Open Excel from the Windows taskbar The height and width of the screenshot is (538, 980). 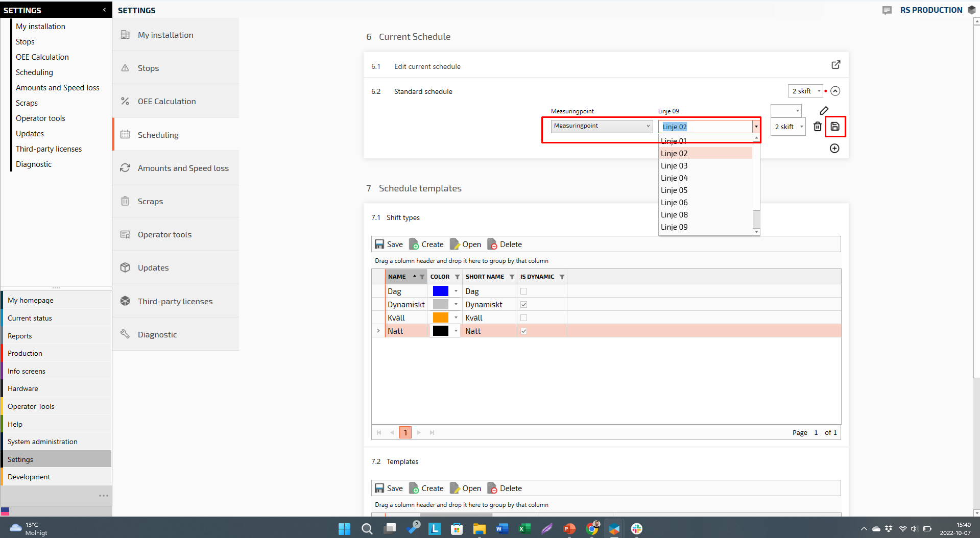click(x=524, y=529)
